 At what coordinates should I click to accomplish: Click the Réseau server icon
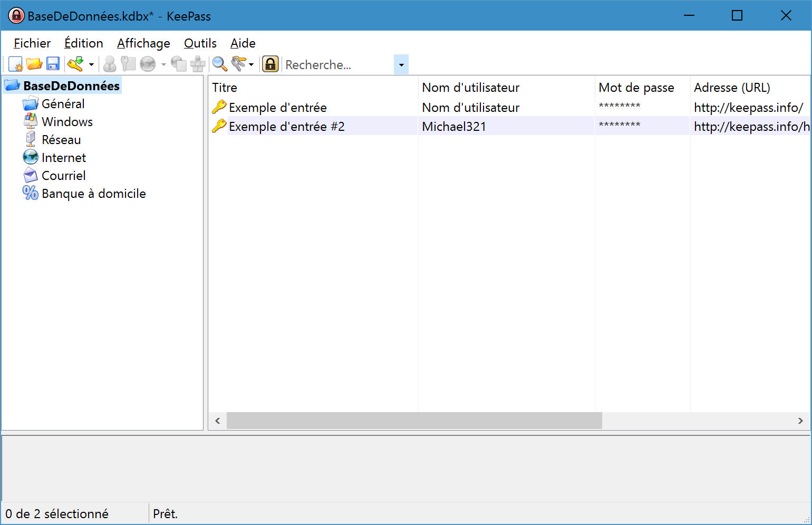(x=31, y=139)
